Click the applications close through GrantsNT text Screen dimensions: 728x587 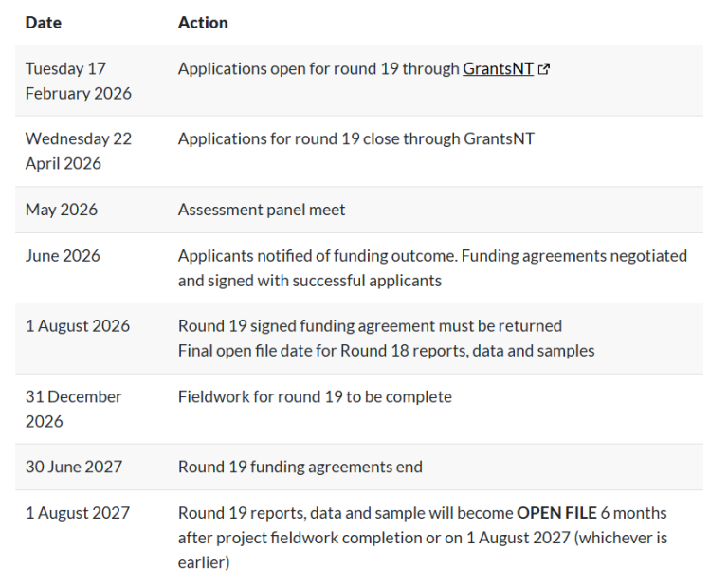[x=355, y=138]
